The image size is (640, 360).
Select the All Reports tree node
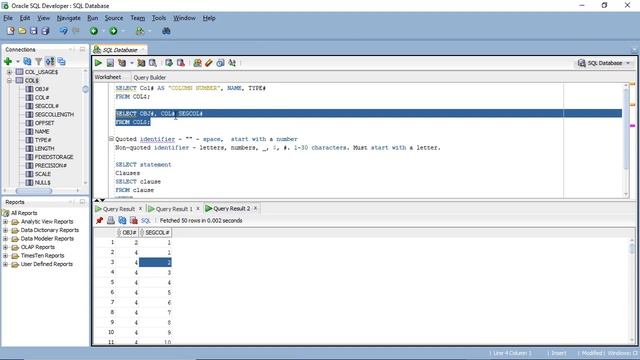click(24, 213)
